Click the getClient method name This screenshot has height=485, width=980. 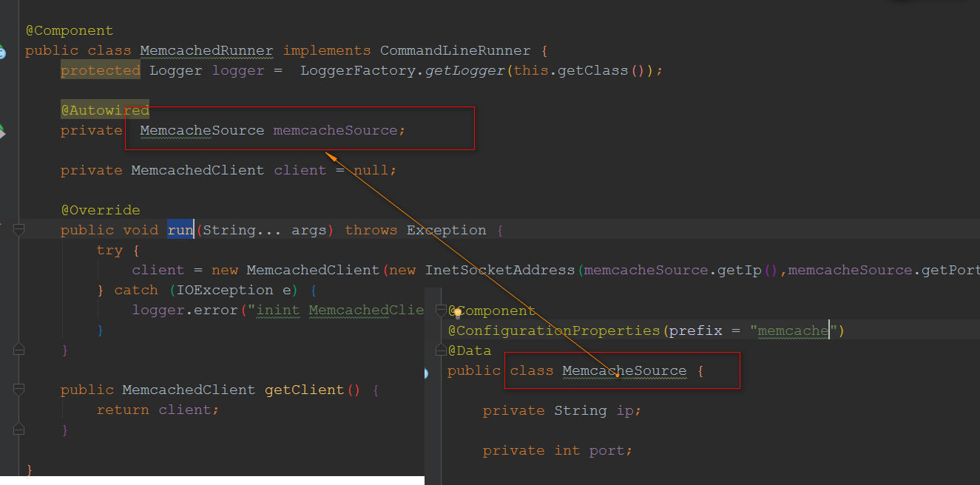pyautogui.click(x=305, y=390)
